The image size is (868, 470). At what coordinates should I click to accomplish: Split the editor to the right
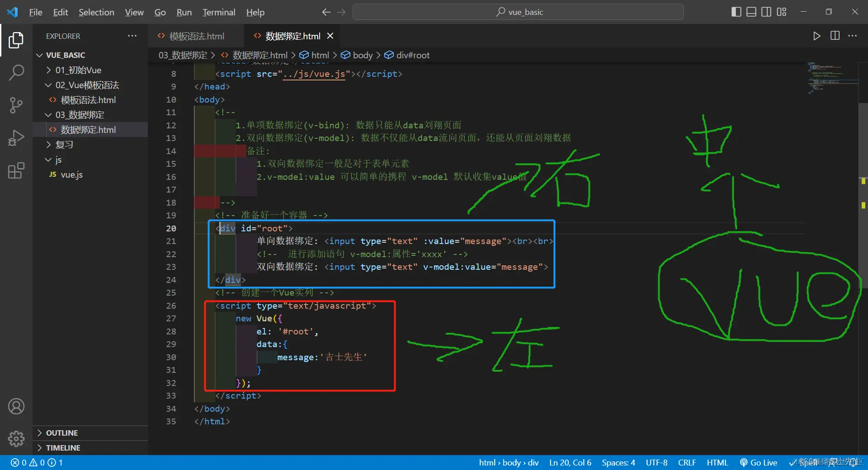pos(835,36)
